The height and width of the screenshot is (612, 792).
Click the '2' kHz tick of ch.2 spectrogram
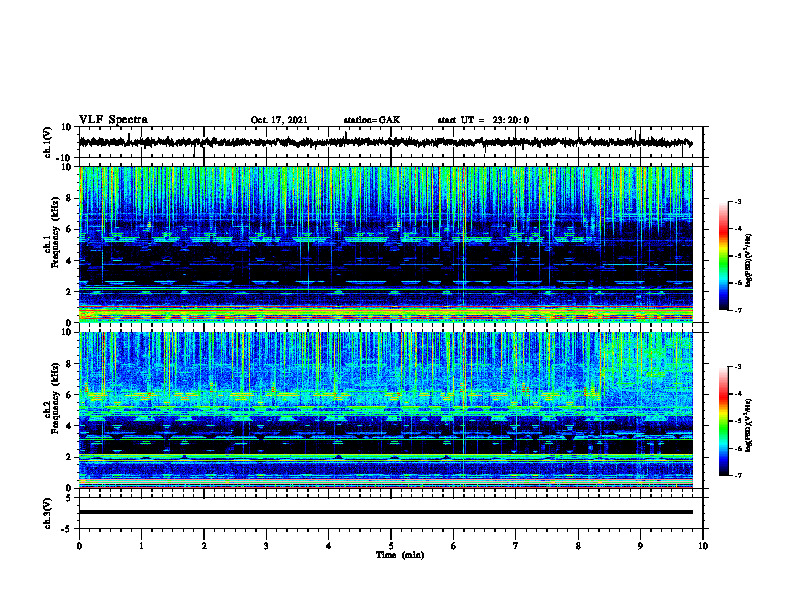coord(70,457)
